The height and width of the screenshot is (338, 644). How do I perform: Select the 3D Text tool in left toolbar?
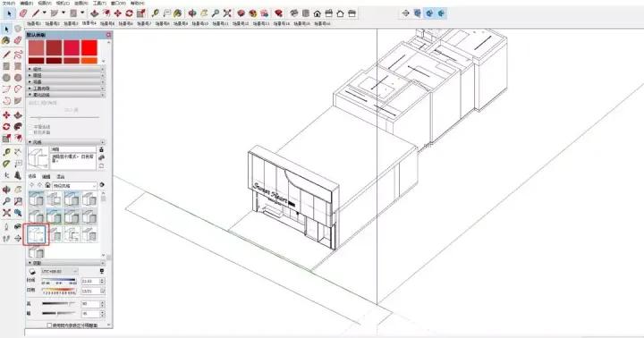coord(18,175)
